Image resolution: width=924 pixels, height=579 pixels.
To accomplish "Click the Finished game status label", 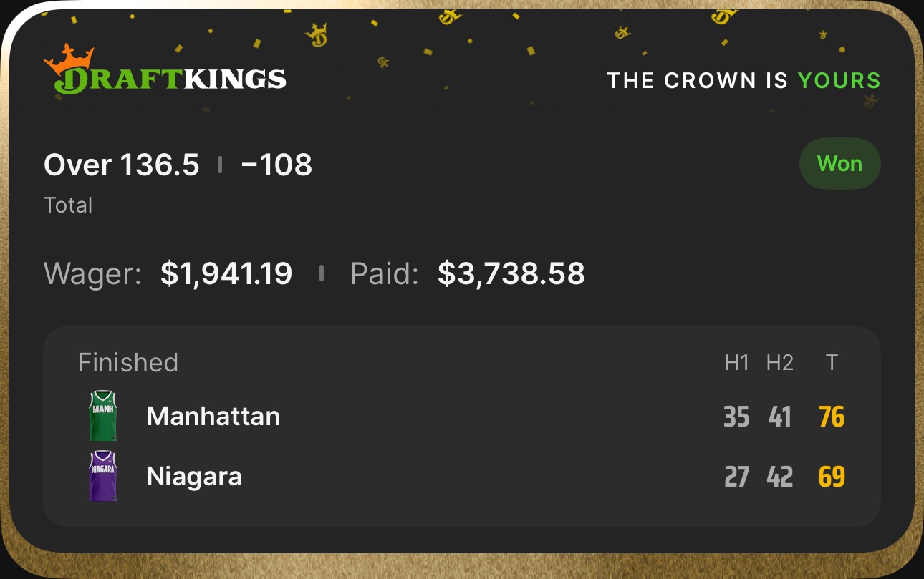I will coord(127,363).
